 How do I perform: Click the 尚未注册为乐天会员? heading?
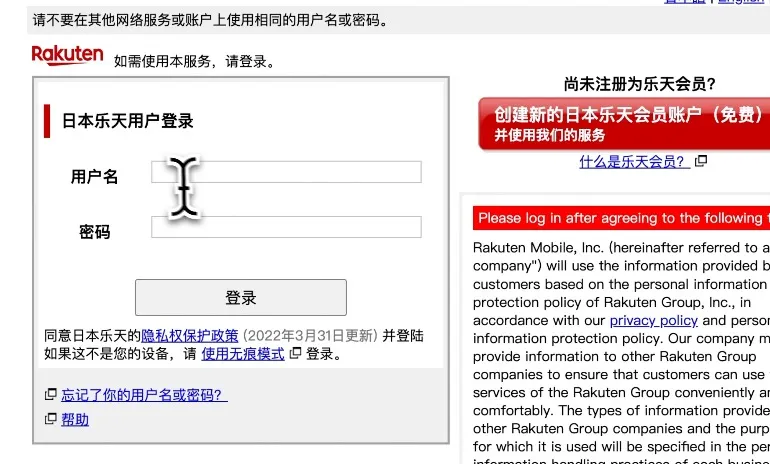[640, 84]
